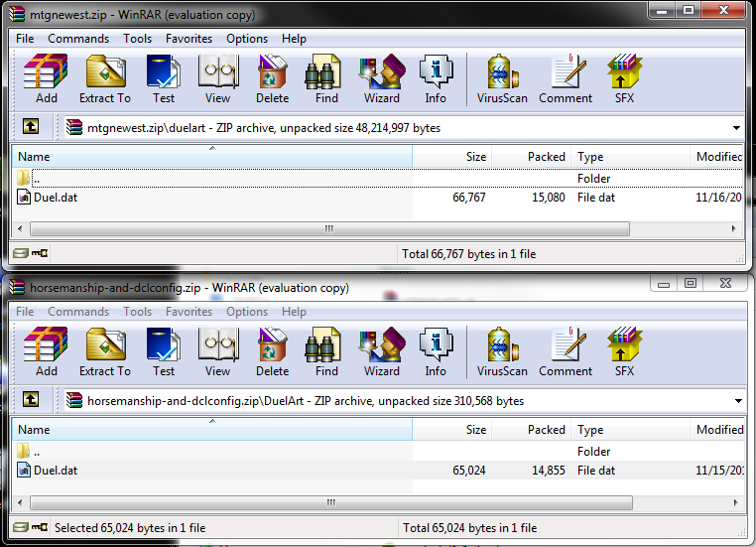Click Extract To in horsemanship-and-dclconfig.zip window
756x547 pixels.
(105, 352)
